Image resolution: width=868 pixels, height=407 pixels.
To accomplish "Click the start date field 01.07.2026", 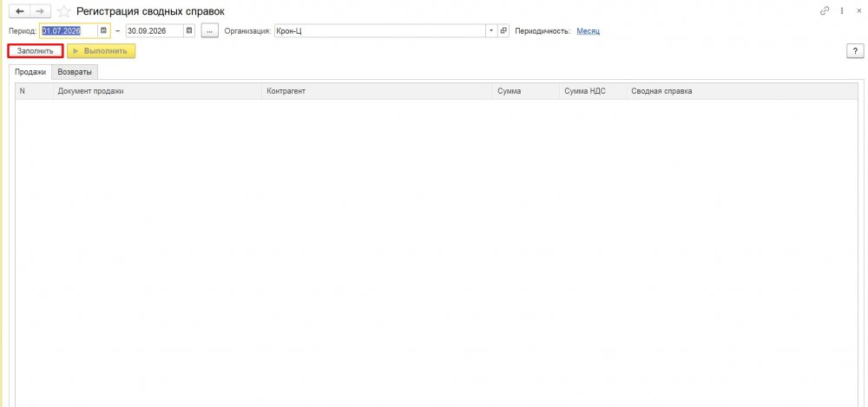I will 69,31.
